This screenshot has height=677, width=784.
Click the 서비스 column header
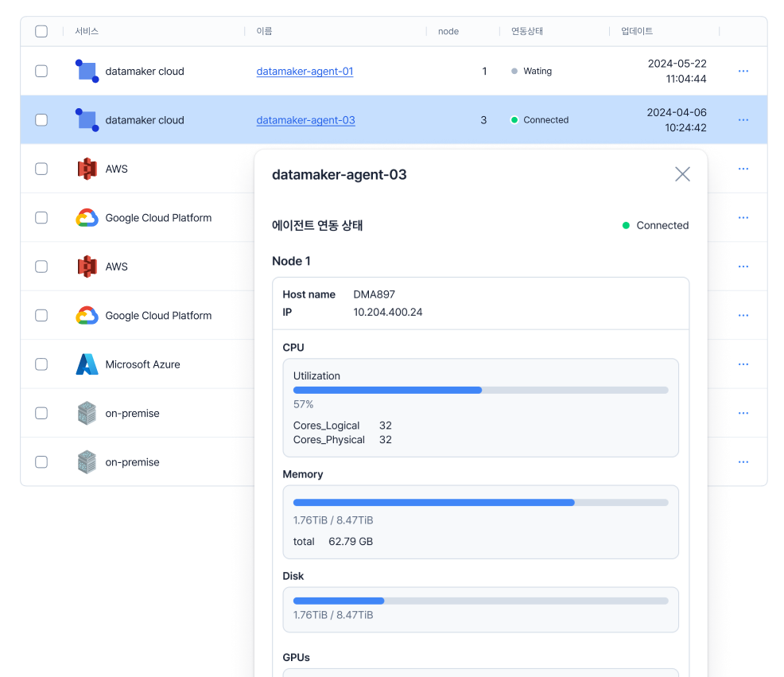(87, 31)
